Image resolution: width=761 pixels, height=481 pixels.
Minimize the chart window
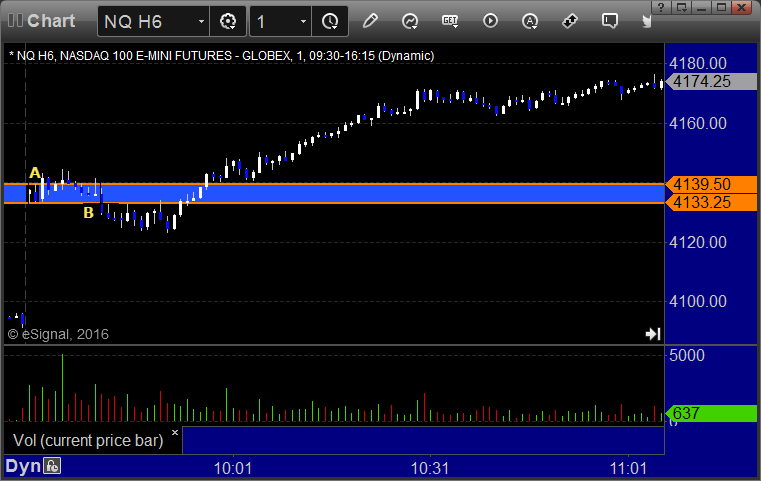click(x=701, y=7)
